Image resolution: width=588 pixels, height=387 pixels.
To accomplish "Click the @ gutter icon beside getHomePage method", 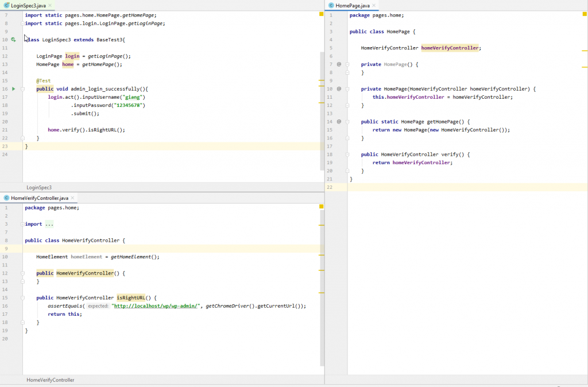I will 339,122.
